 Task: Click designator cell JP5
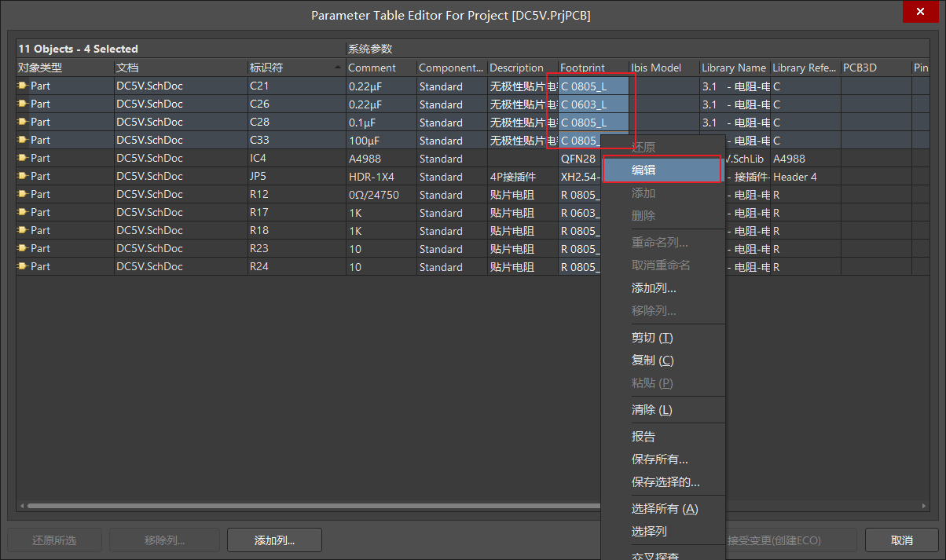pyautogui.click(x=296, y=176)
